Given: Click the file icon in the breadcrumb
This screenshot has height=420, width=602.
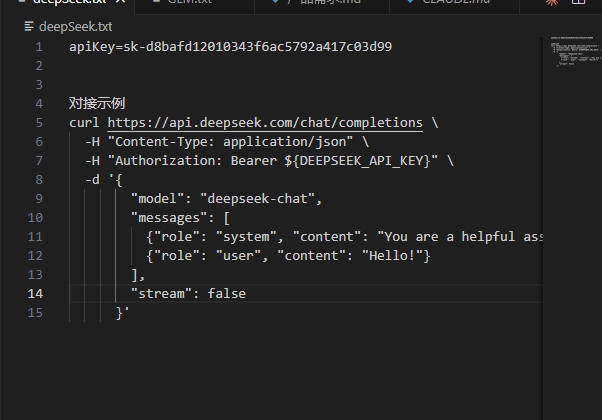Looking at the screenshot, I should tap(29, 26).
